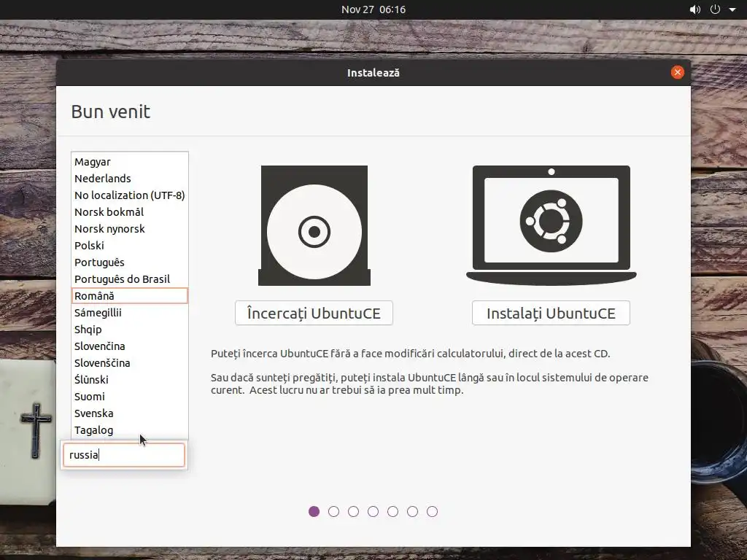Viewport: 747px width, 560px height.
Task: Select Português language entry
Action: coord(130,262)
